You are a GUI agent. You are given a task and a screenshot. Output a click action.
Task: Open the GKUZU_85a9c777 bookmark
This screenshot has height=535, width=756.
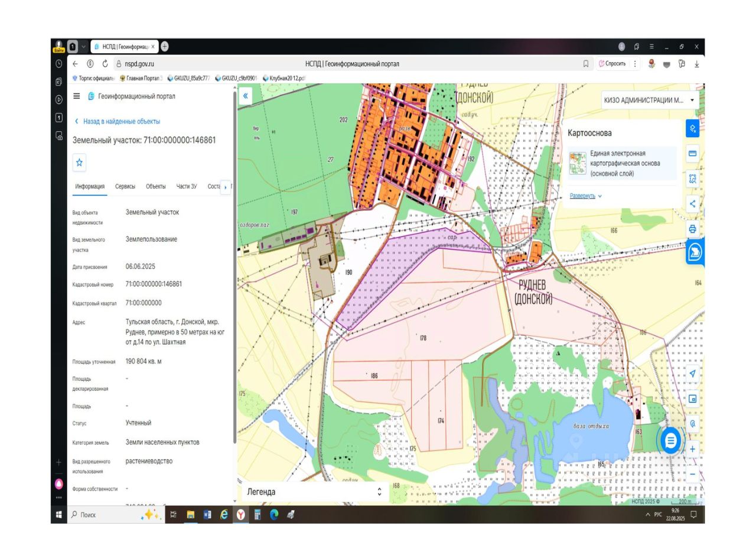(189, 77)
